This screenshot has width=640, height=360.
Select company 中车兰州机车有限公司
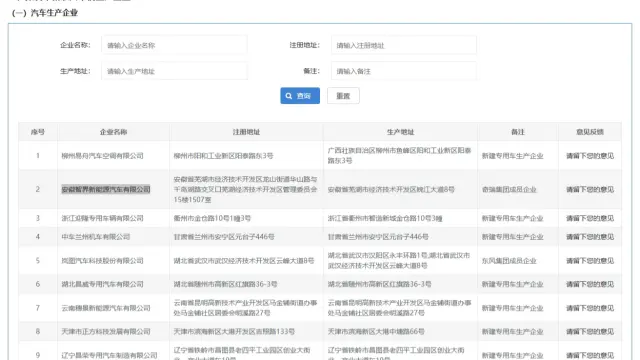(96, 237)
